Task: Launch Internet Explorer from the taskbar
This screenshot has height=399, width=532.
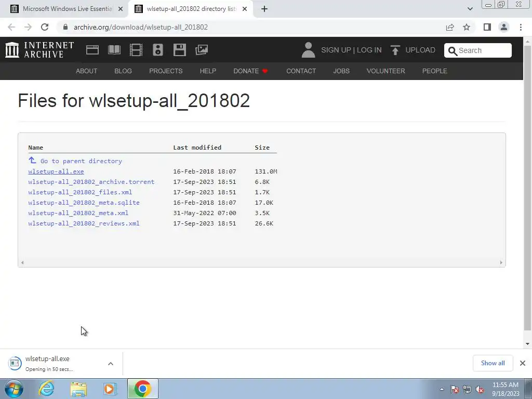Action: pos(46,389)
